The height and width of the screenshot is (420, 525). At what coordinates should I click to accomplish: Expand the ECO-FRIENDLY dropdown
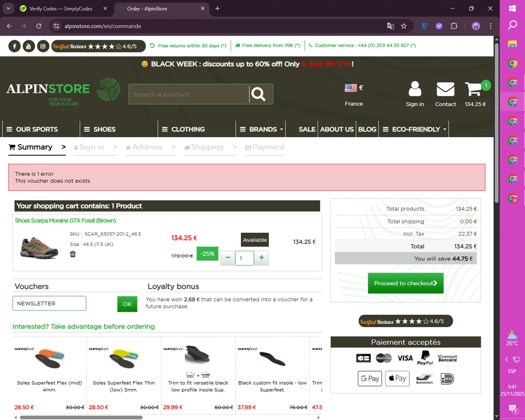click(414, 129)
